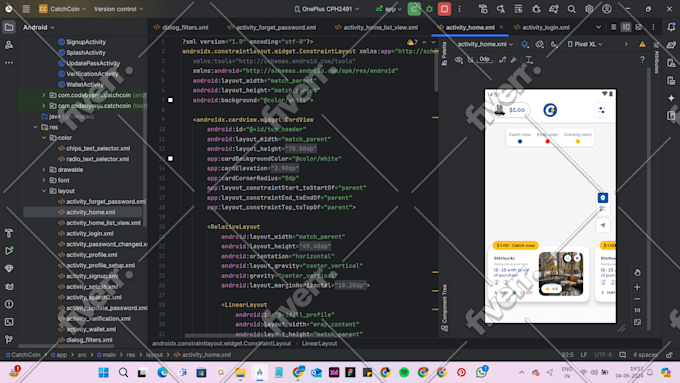Switch editor to Design only view
680x383 pixels.
(639, 27)
